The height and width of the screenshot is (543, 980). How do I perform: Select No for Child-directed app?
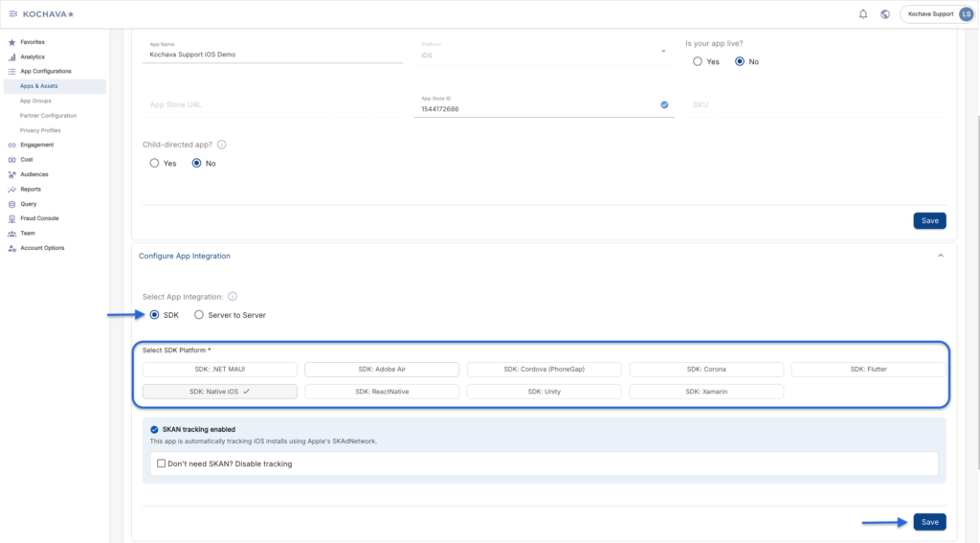click(x=197, y=163)
